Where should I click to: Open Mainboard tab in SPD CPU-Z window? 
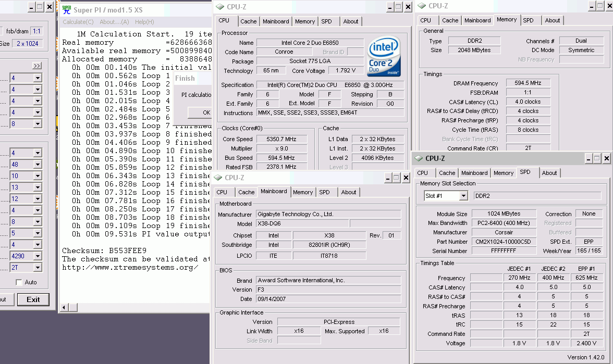tap(474, 173)
